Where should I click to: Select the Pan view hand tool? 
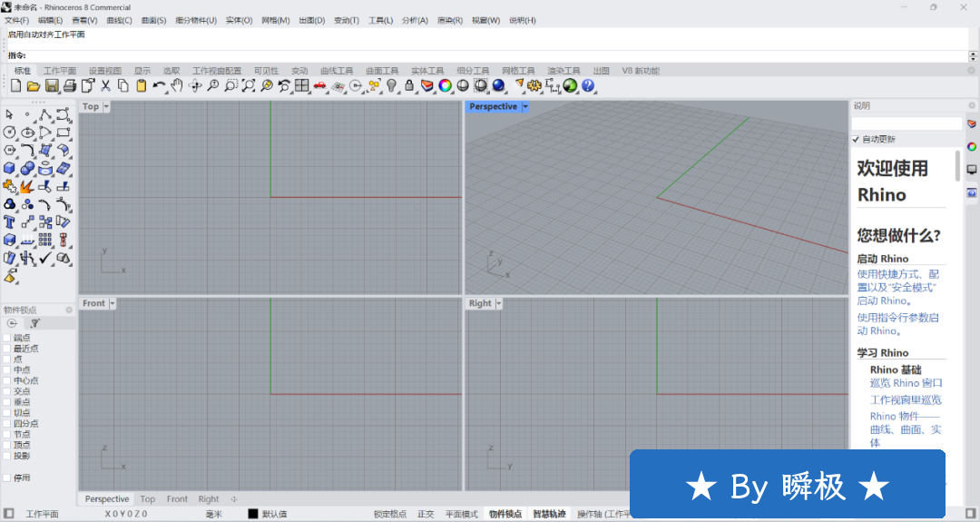coord(177,85)
